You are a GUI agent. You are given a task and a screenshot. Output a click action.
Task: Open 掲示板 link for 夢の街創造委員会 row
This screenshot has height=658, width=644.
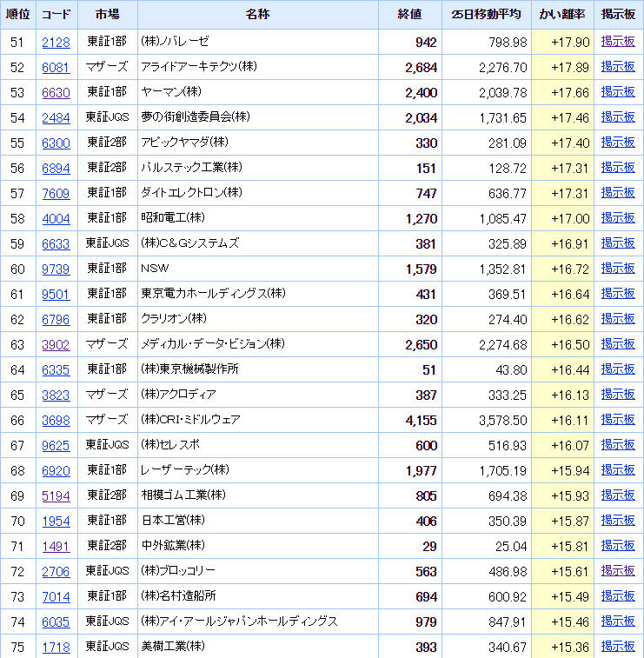(x=618, y=117)
